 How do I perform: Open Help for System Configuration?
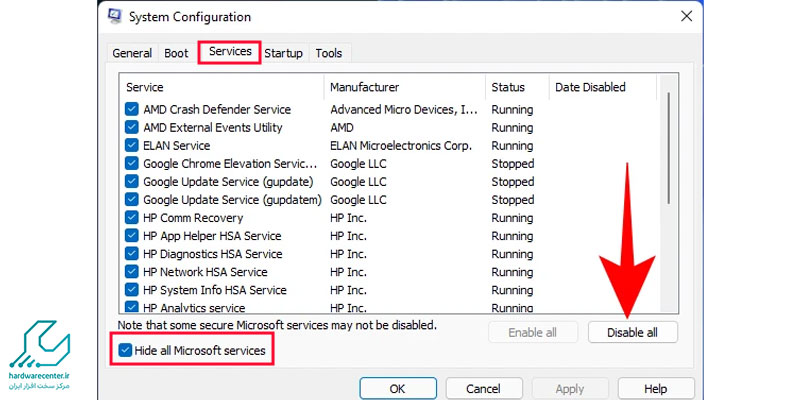pos(656,389)
